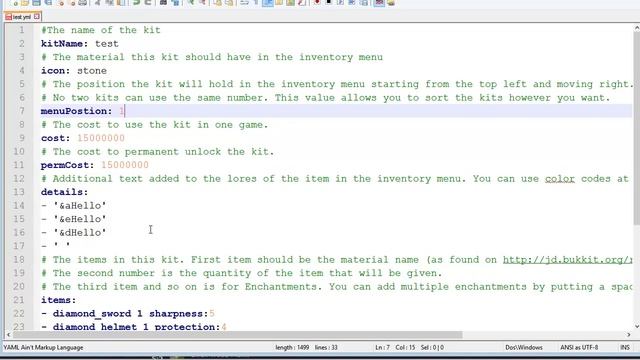Click the horizontal scrollbar right arrow
Viewport: 640px width, 360px height.
629,335
